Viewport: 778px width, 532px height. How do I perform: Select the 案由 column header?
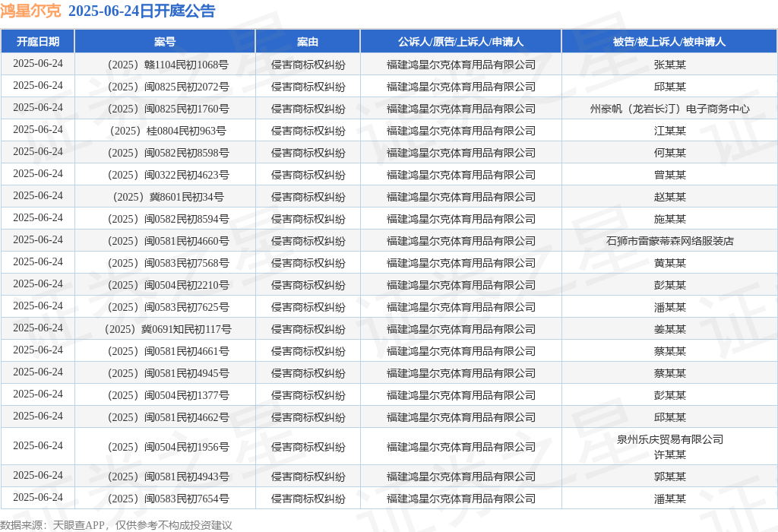(x=308, y=42)
